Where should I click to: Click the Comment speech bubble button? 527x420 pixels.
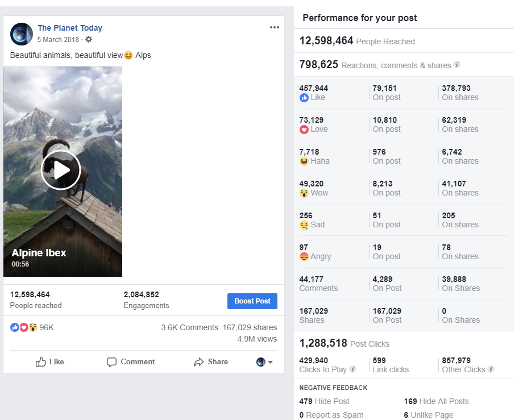[x=131, y=362]
